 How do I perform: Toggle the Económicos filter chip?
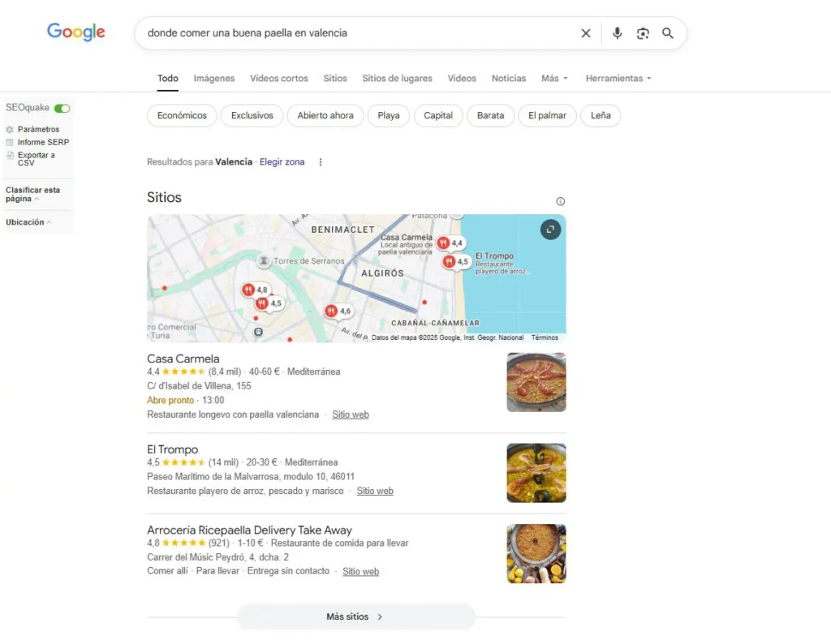(181, 115)
